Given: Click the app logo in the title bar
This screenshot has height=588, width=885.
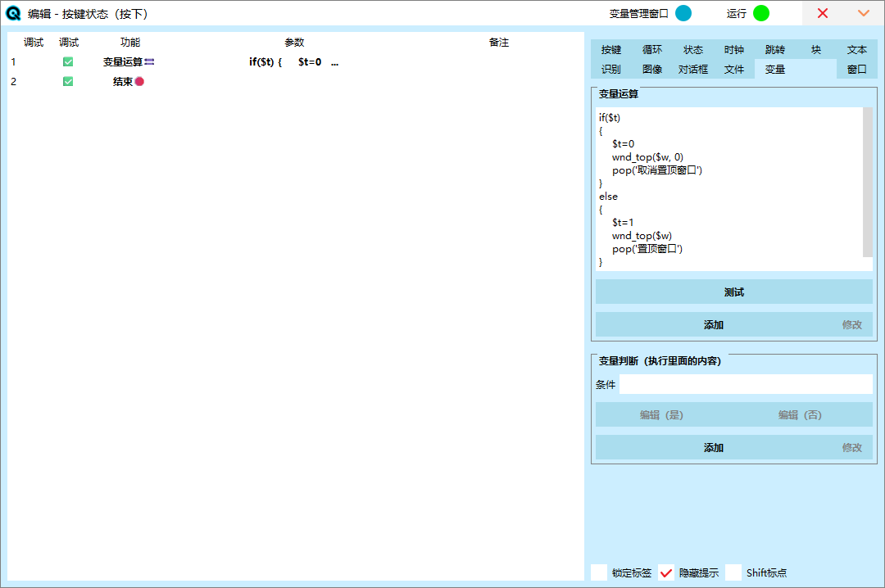Looking at the screenshot, I should pyautogui.click(x=13, y=13).
